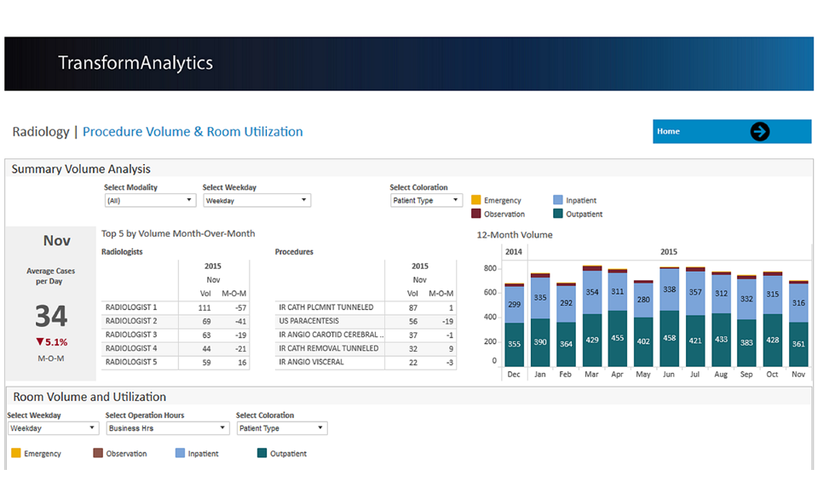The image size is (818, 504).
Task: Open the Select Operation Hours dropdown
Action: (167, 428)
